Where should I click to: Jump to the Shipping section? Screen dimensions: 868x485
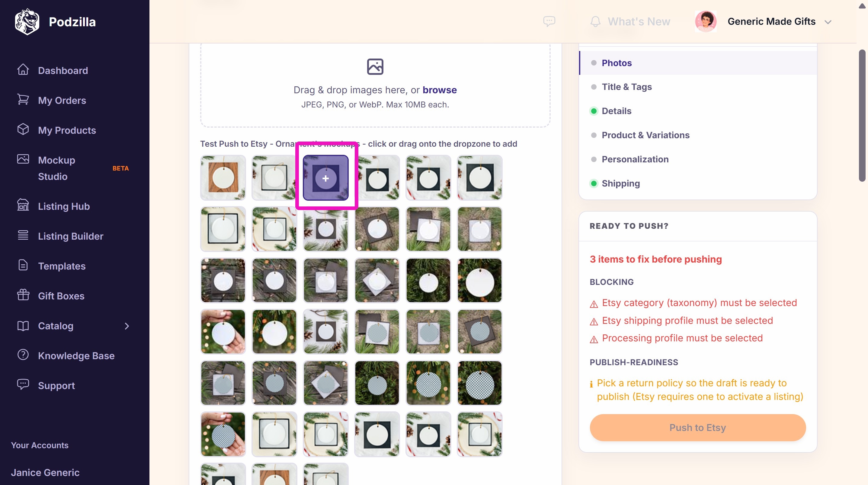698,183
